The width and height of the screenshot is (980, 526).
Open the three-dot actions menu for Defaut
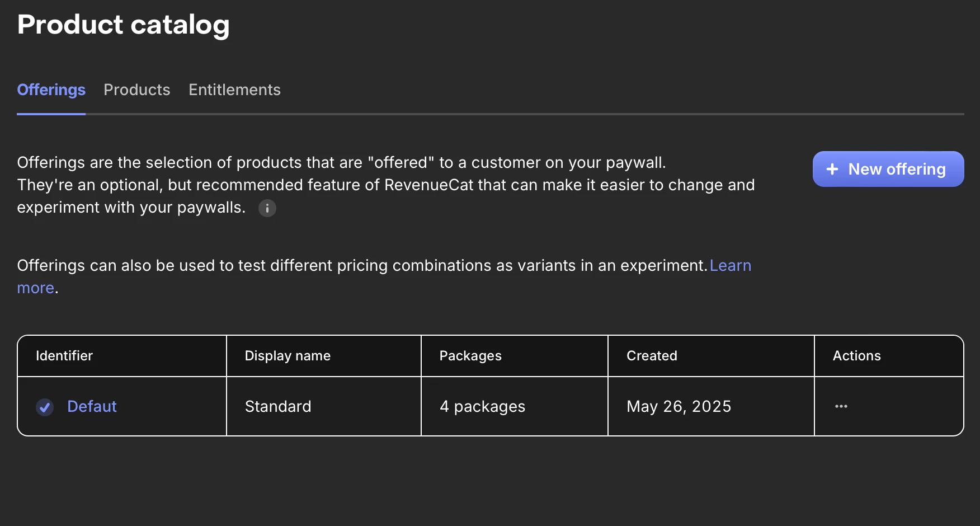point(841,406)
